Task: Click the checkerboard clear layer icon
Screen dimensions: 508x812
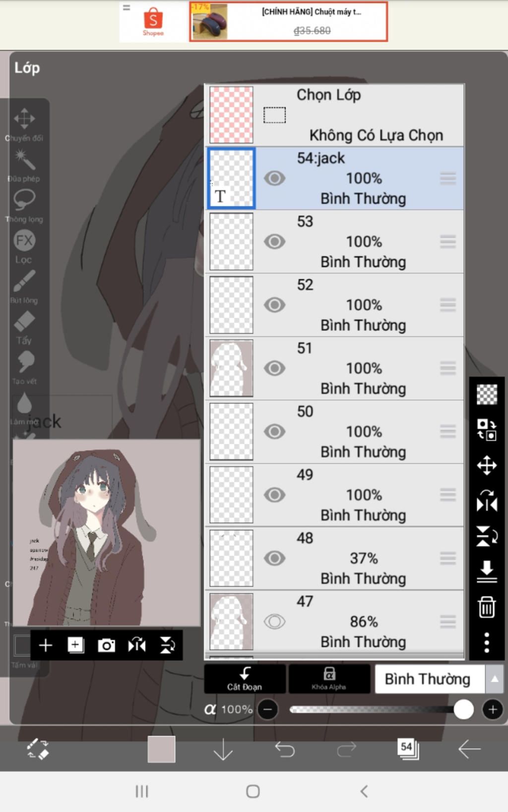Action: (x=487, y=395)
